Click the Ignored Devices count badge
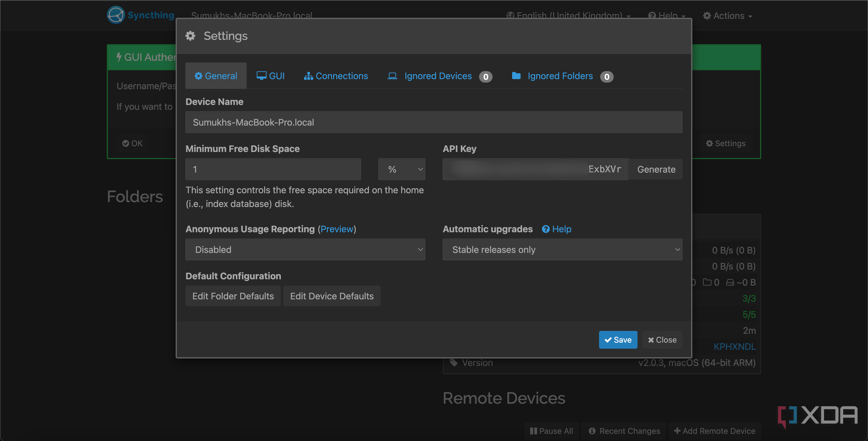 click(x=486, y=77)
